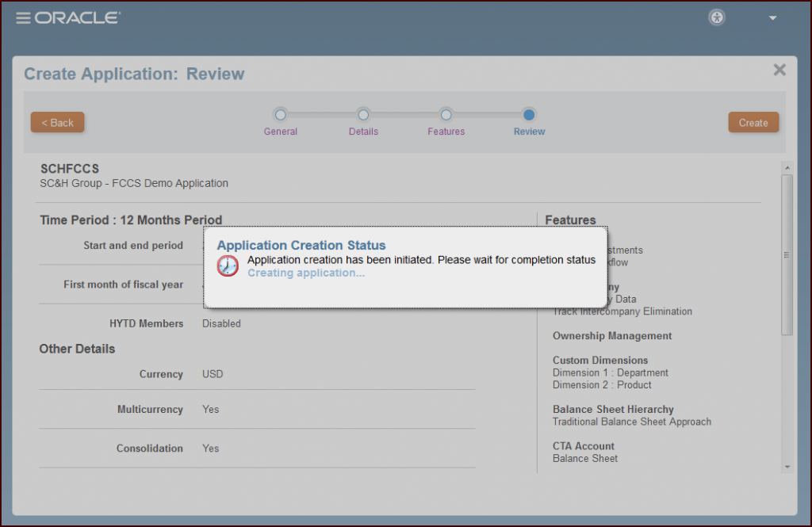The height and width of the screenshot is (527, 812).
Task: Click the vertical scrollbar thumb
Action: pos(787,254)
